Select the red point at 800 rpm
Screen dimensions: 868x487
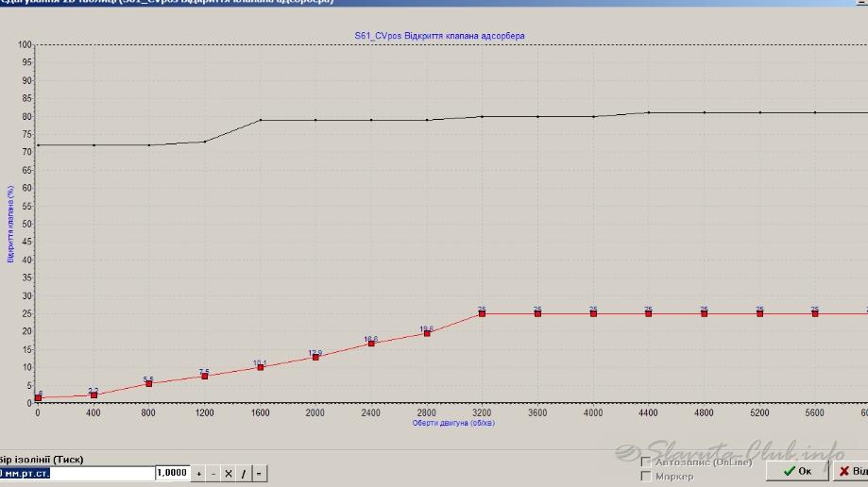[x=149, y=383]
